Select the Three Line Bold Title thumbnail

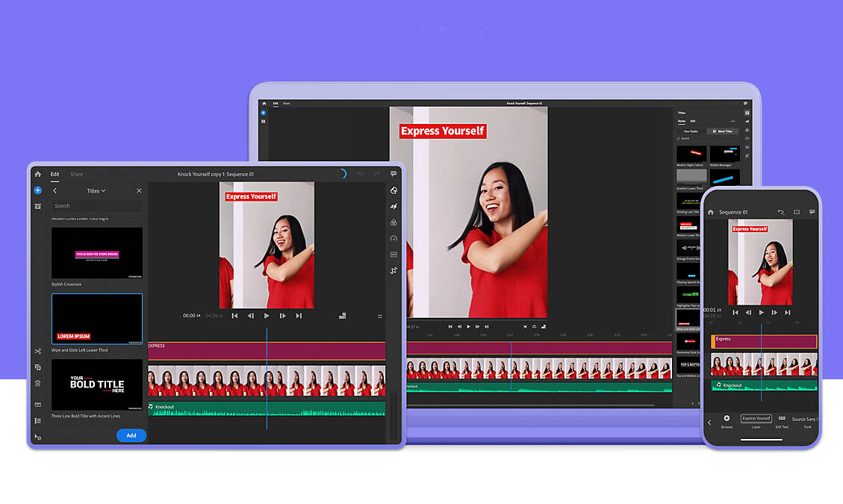point(96,385)
